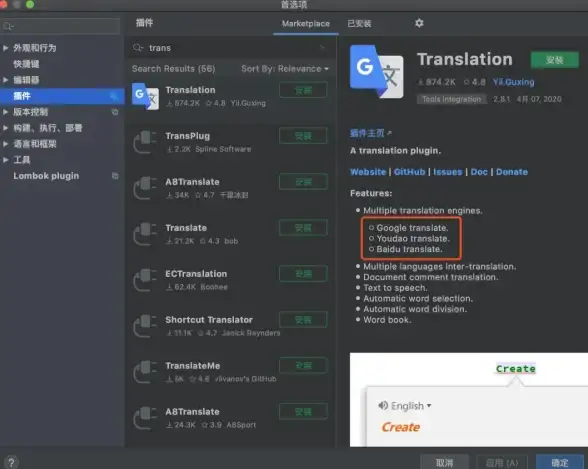Image resolution: width=588 pixels, height=469 pixels.
Task: Expand the 版本控制 settings group
Action: (x=5, y=112)
